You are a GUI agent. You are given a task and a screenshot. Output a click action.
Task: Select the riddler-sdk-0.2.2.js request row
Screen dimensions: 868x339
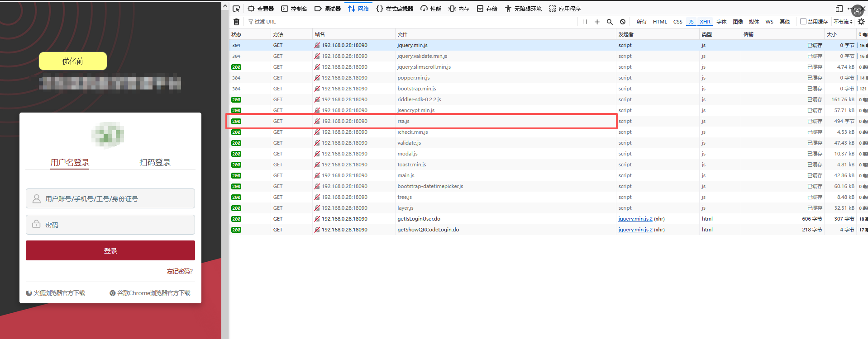coord(548,99)
